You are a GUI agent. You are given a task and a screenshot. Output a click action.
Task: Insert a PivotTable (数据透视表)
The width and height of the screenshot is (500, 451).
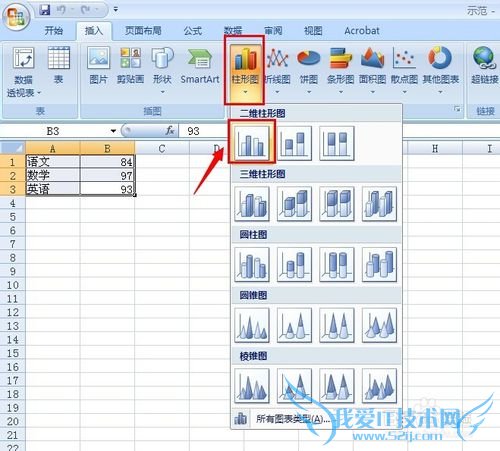tap(23, 72)
